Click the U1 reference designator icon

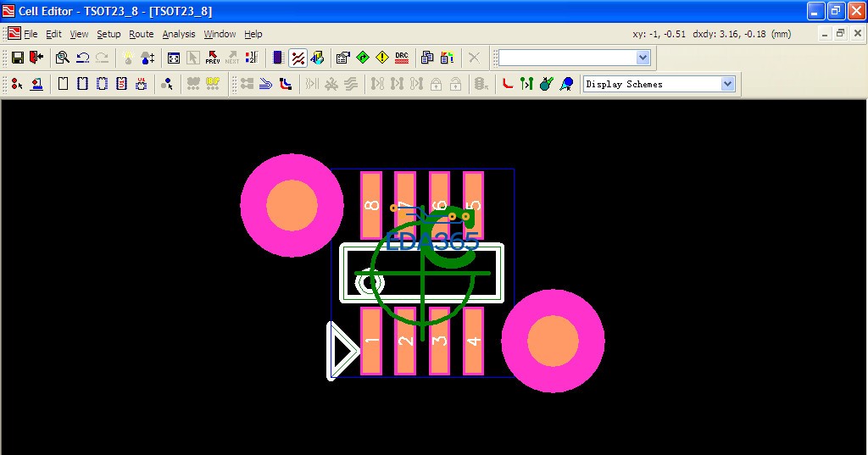[142, 84]
